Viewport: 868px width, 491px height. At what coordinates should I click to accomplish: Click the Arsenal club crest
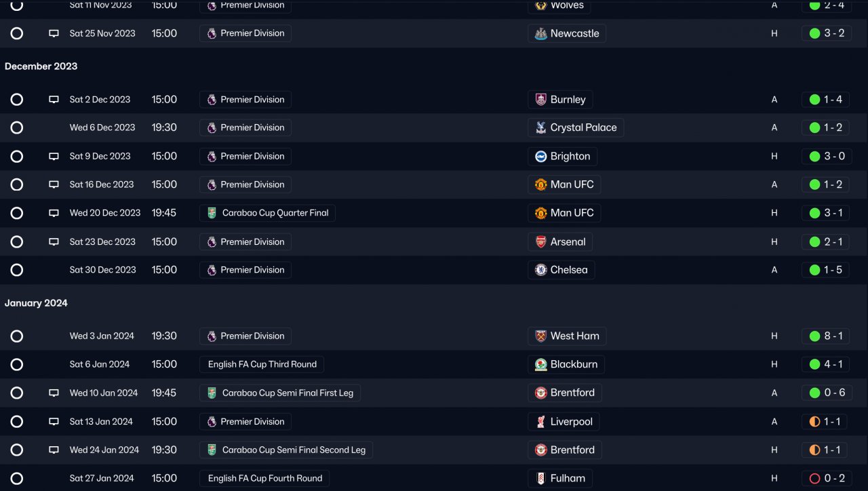pyautogui.click(x=540, y=242)
